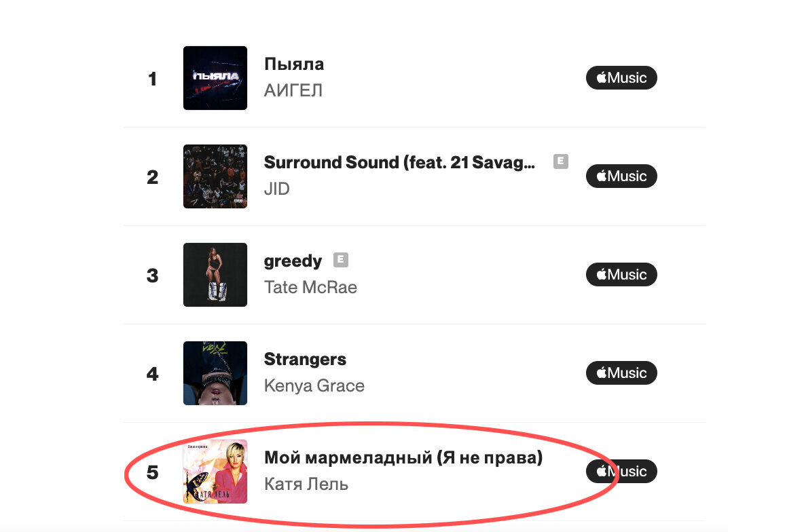Open song title Пыяла
The width and height of the screenshot is (785, 532).
[x=294, y=64]
